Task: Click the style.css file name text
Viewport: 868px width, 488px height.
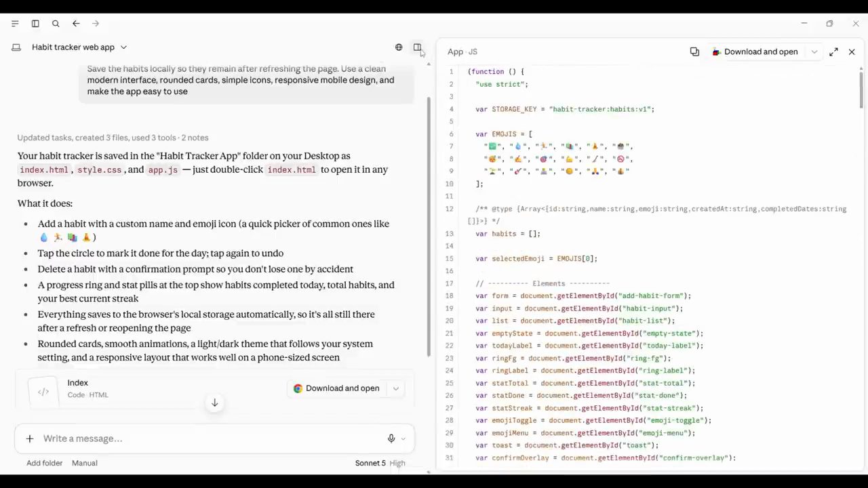Action: (99, 169)
